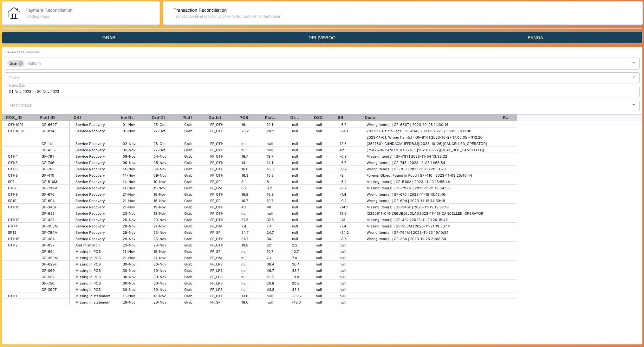The height and width of the screenshot is (347, 644).
Task: Select the OTH9 POS_ID cell
Action: [x=13, y=194]
